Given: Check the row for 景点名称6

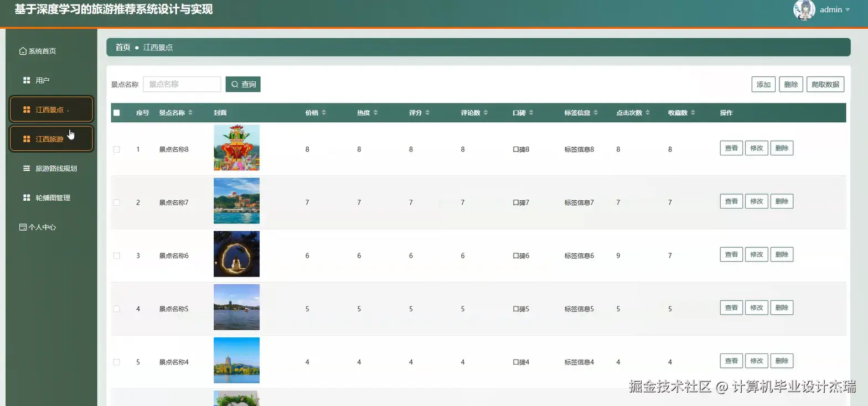Looking at the screenshot, I should coord(116,256).
